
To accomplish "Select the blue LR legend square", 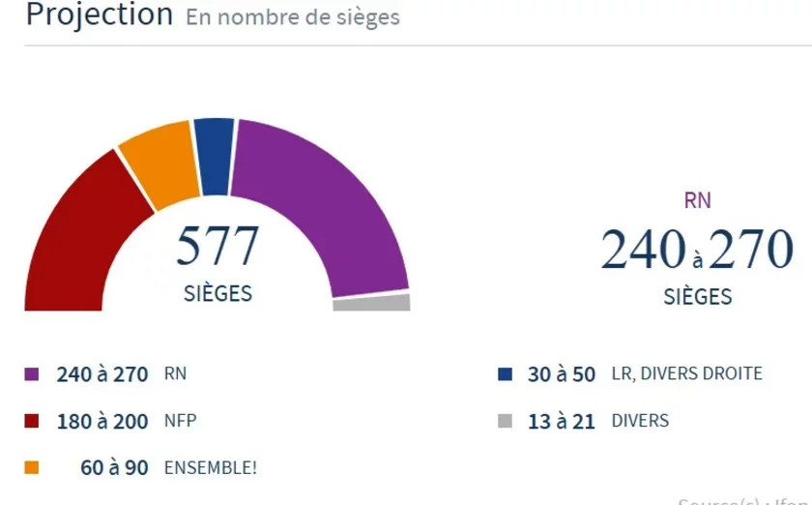I will tap(504, 374).
